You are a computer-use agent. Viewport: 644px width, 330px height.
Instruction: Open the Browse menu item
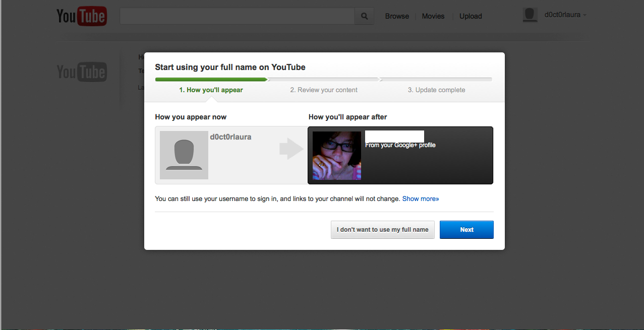point(397,16)
